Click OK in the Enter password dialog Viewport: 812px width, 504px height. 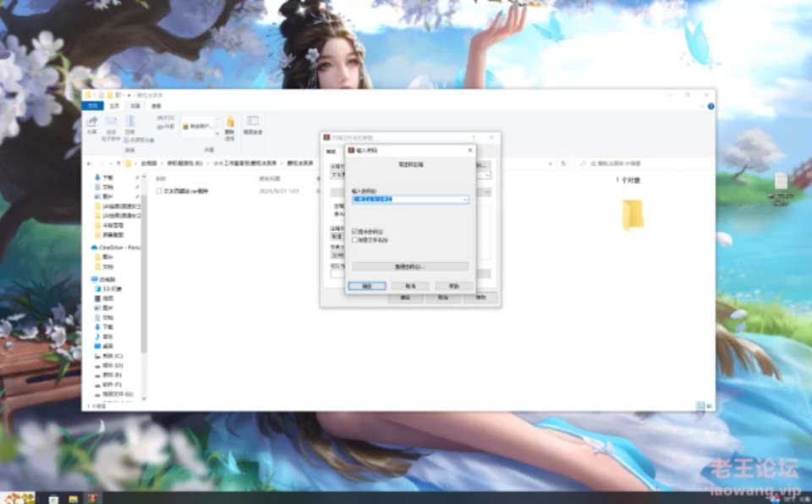click(366, 286)
